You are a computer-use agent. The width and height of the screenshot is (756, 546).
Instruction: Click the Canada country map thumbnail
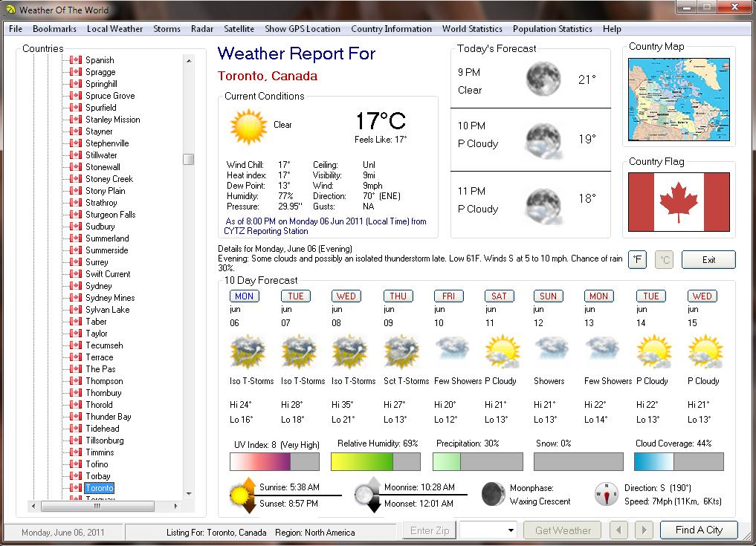pos(679,100)
